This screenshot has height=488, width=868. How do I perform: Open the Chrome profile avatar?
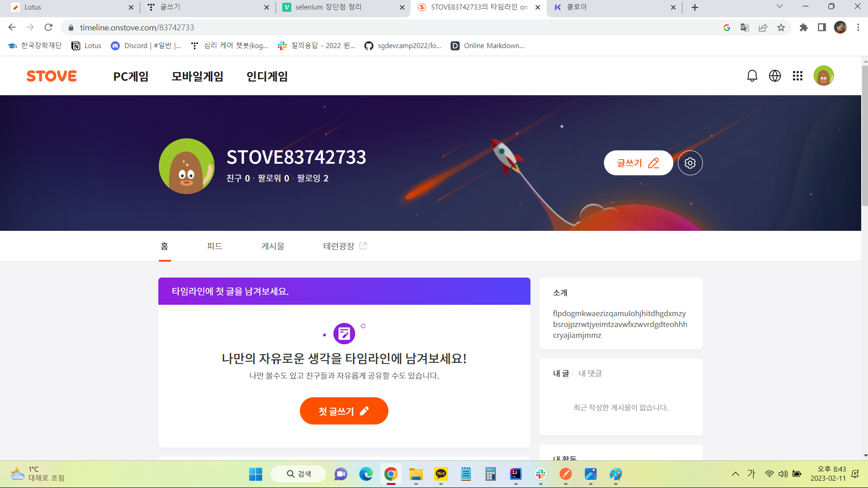pos(840,27)
